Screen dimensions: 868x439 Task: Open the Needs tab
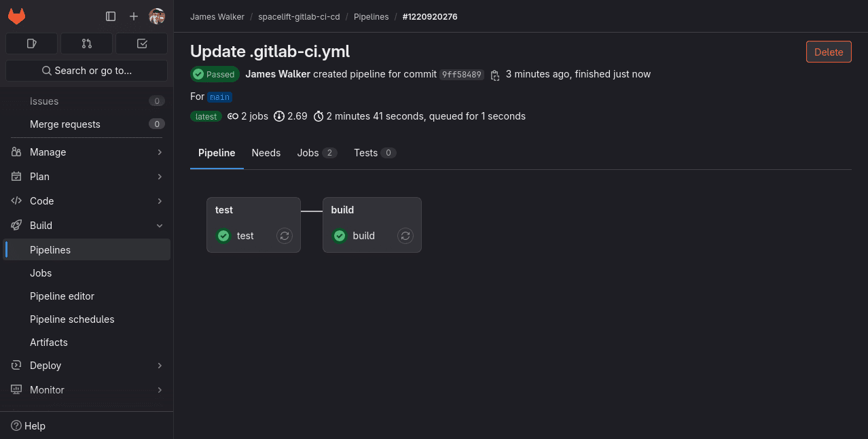pyautogui.click(x=266, y=153)
